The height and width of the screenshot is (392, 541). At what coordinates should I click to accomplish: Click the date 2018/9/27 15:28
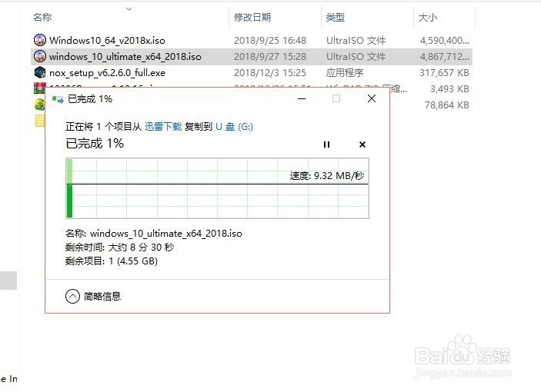click(270, 56)
